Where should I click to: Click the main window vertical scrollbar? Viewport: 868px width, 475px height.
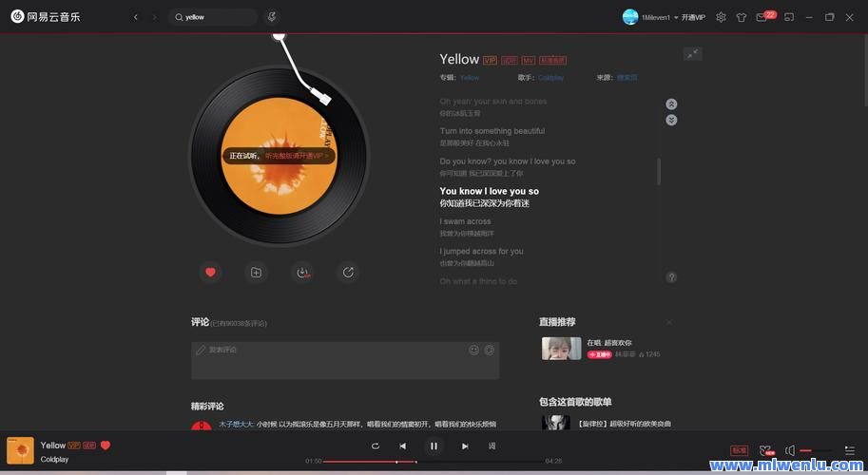click(x=865, y=69)
